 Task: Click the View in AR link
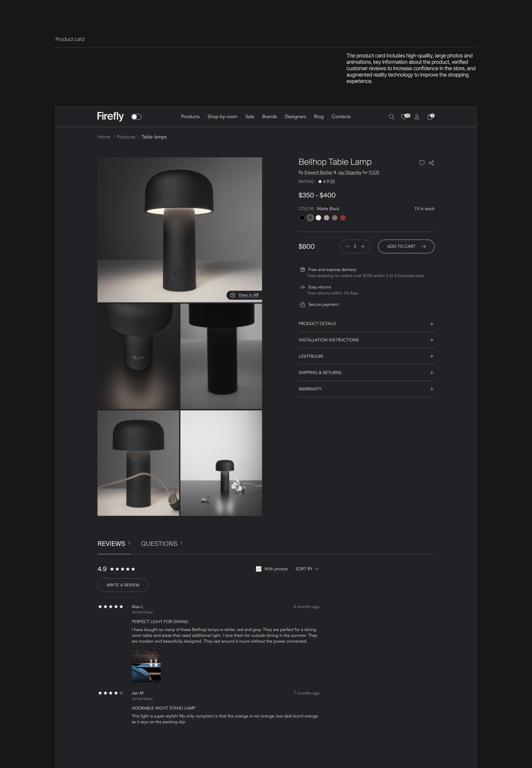[x=248, y=295]
